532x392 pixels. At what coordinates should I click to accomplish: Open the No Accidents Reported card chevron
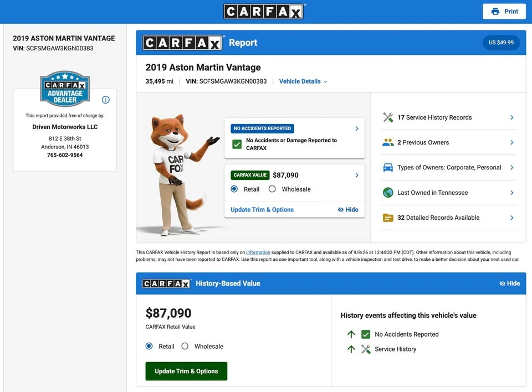coord(357,128)
